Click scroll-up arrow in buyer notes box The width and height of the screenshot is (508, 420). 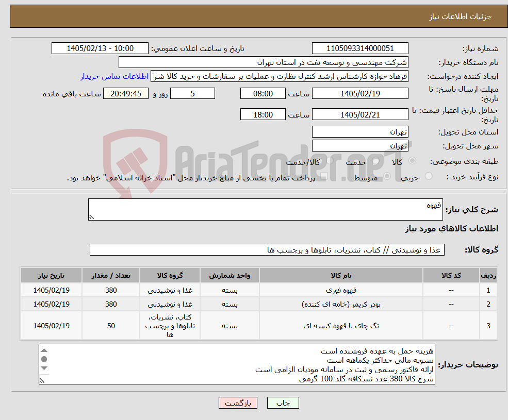[44, 350]
